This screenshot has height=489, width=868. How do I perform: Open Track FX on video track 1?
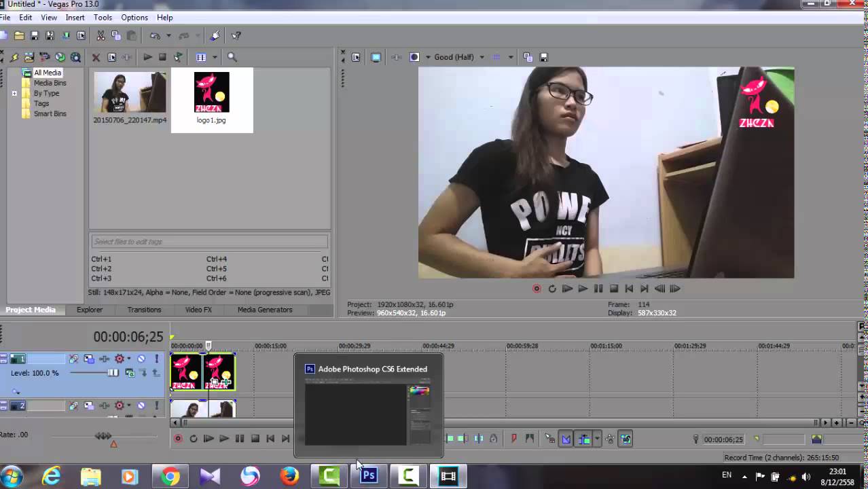[105, 359]
